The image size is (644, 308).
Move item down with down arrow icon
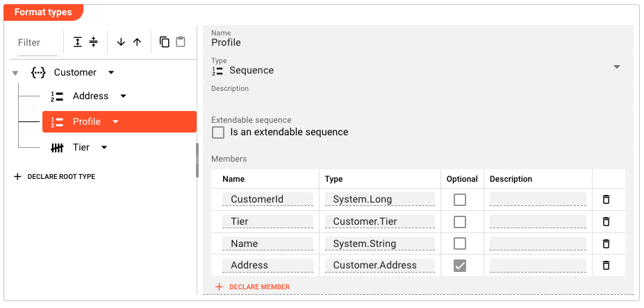tap(121, 42)
